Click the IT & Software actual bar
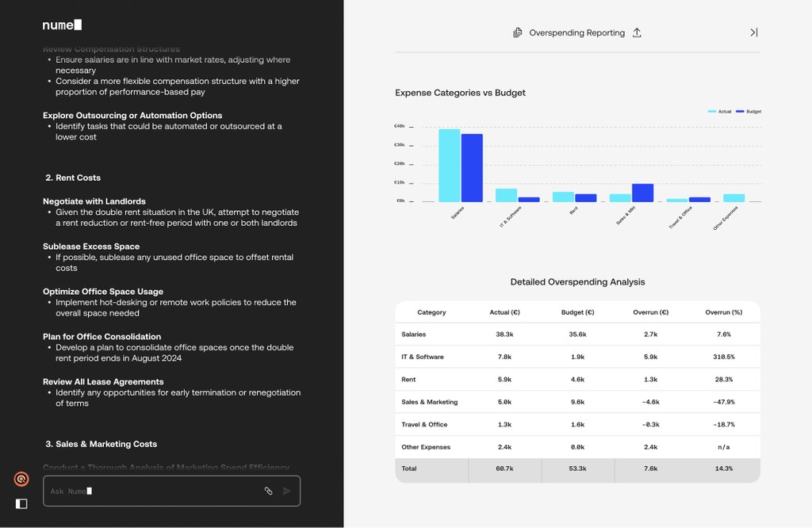The image size is (812, 528). click(x=506, y=195)
